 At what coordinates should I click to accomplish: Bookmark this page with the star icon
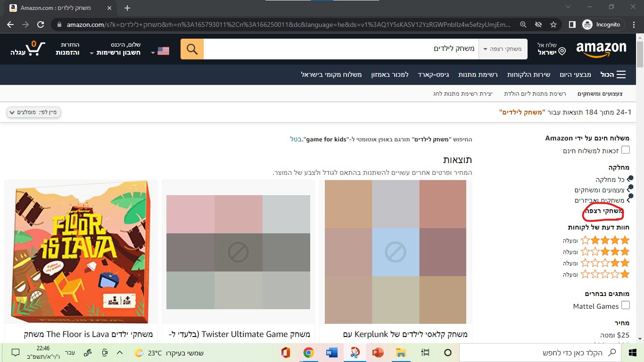click(x=553, y=25)
